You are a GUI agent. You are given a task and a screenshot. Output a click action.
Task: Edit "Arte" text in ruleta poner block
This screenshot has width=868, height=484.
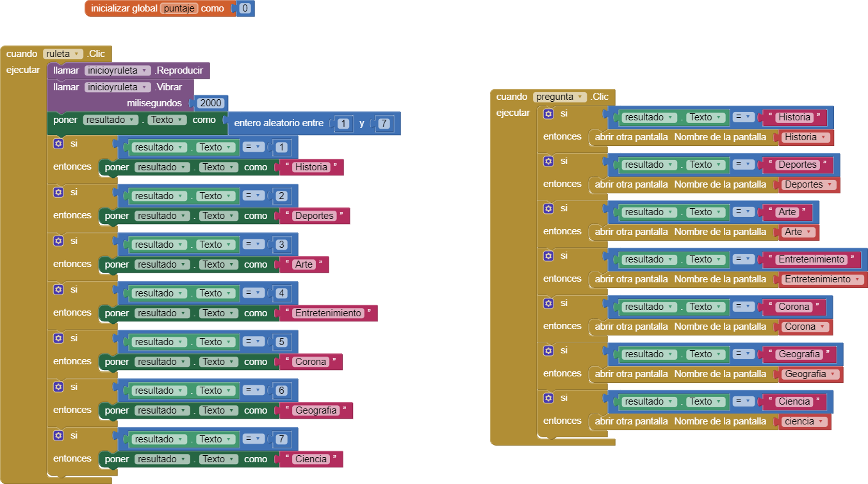click(304, 264)
